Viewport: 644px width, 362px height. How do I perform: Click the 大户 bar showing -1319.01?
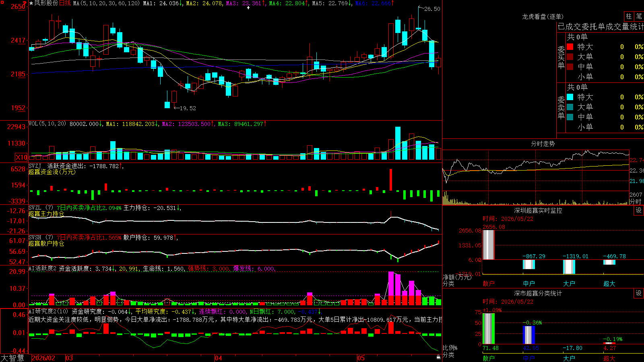569,267
